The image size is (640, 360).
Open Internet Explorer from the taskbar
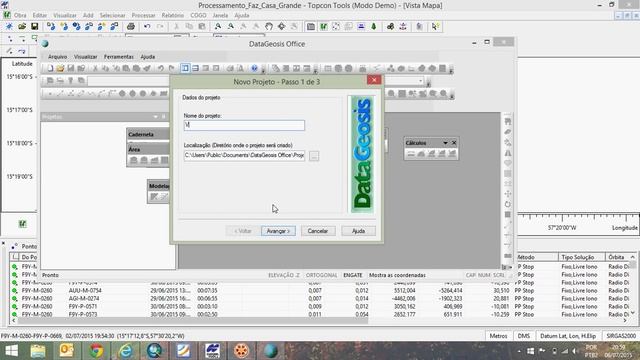point(125,351)
